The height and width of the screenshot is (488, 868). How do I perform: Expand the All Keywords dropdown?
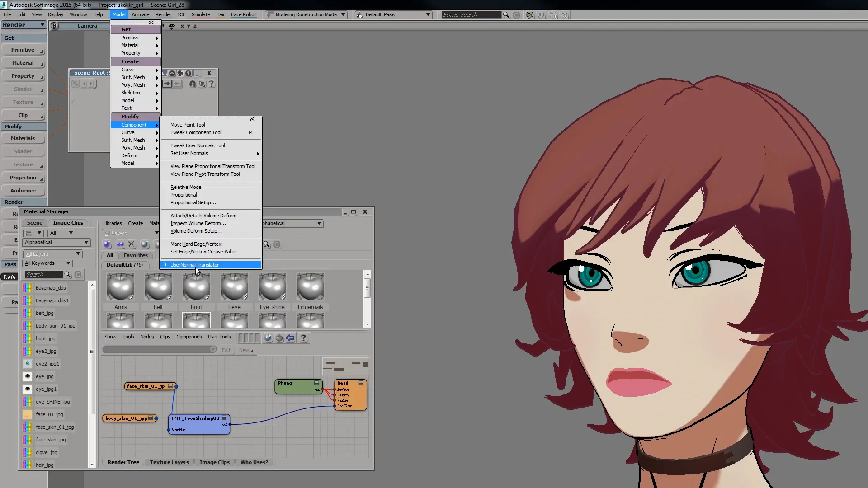[47, 263]
